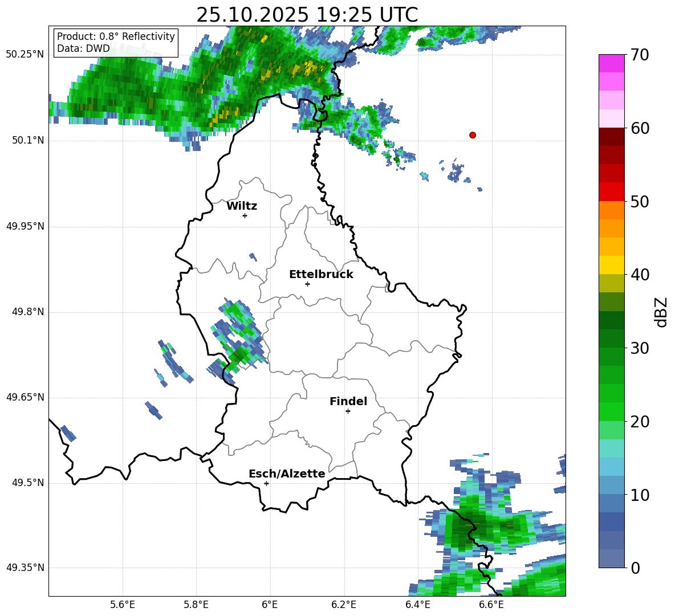
Task: Click the 60 value on the colorbar
Action: click(x=640, y=128)
